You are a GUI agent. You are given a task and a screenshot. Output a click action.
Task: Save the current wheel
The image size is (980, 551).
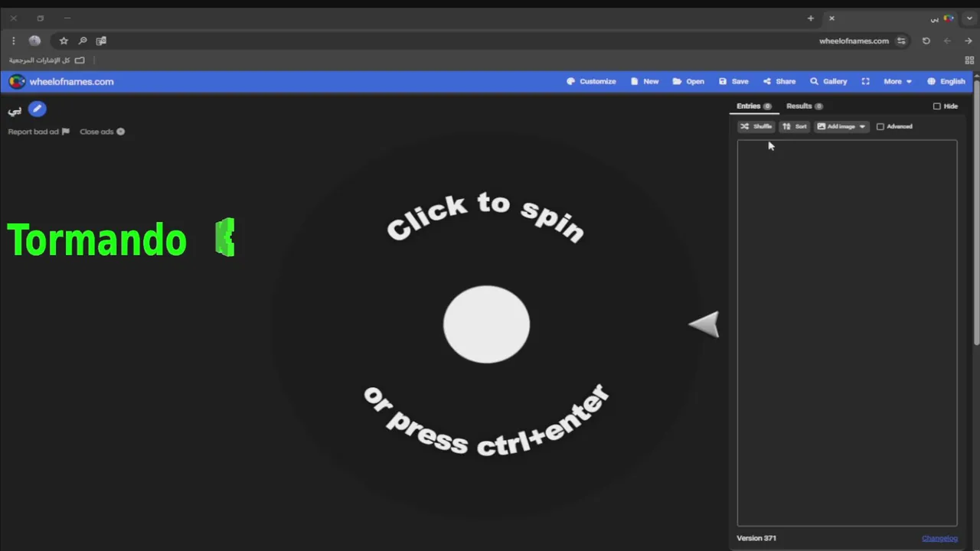click(x=733, y=81)
